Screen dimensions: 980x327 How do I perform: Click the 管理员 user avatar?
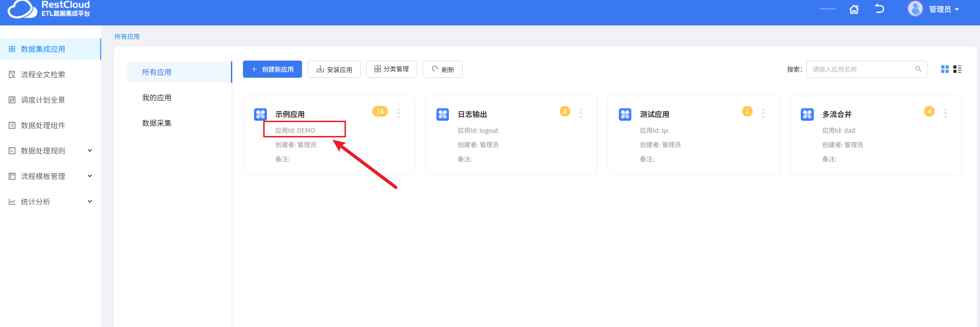click(915, 9)
